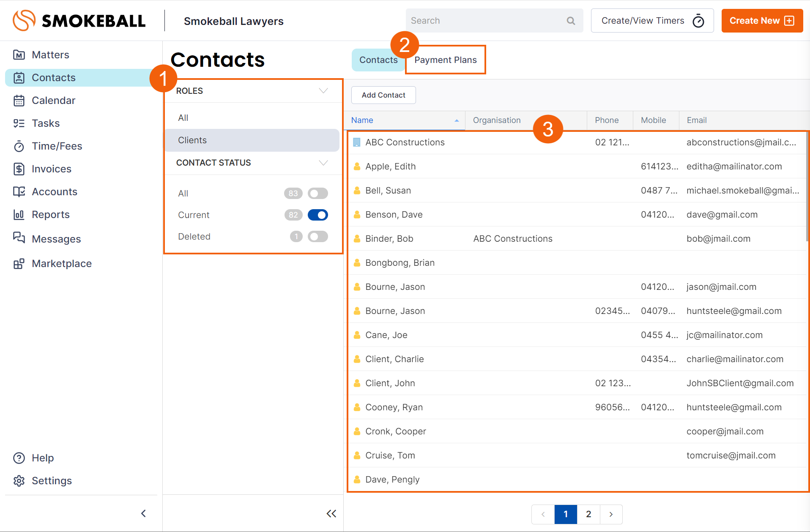Click the search magnifier icon
The image size is (810, 532).
571,21
